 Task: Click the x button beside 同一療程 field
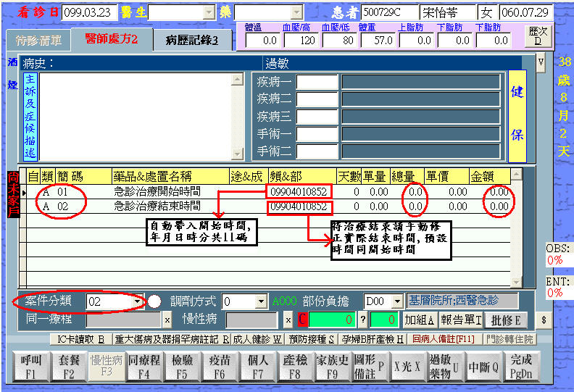(x=167, y=320)
